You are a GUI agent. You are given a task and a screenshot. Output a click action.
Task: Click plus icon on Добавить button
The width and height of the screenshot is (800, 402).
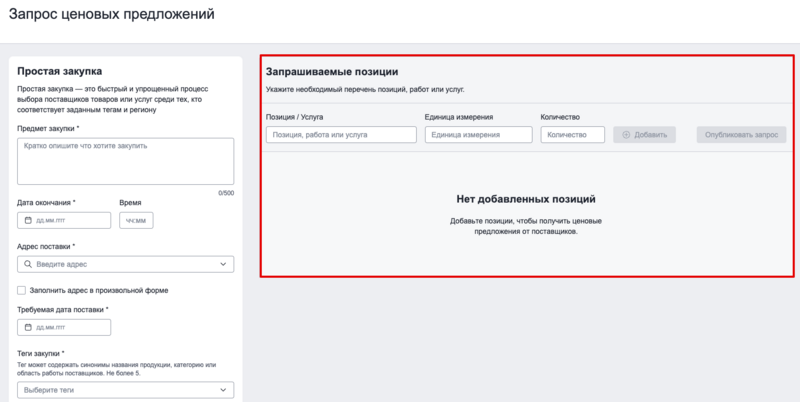click(x=627, y=134)
